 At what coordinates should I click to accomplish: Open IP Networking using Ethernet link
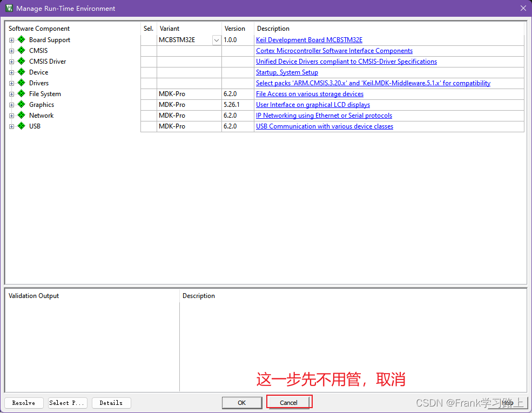click(x=324, y=116)
